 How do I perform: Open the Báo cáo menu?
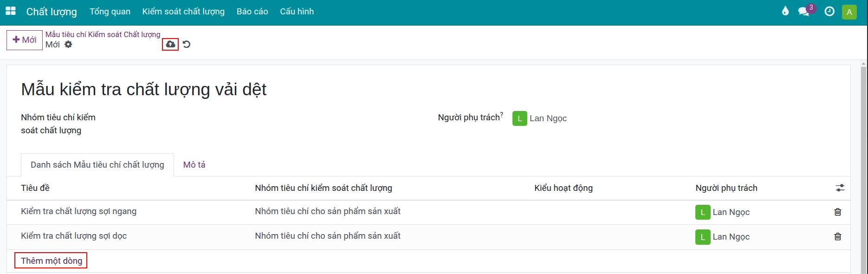click(252, 12)
